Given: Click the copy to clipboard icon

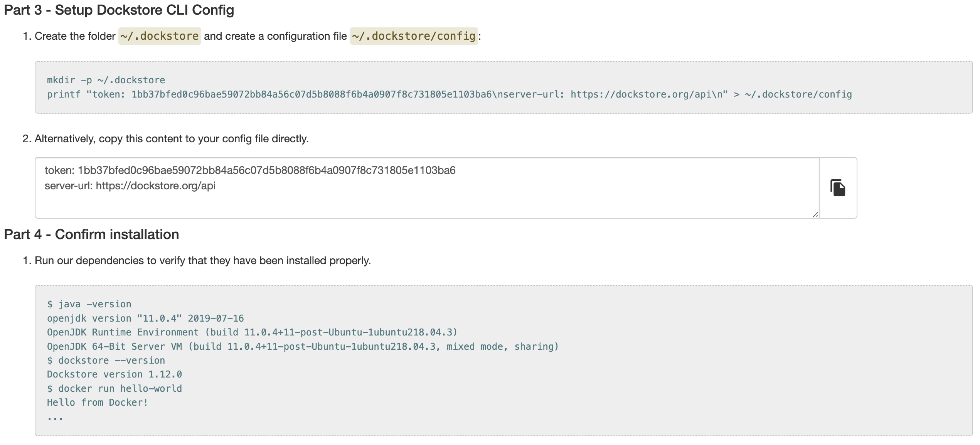Looking at the screenshot, I should click(837, 188).
